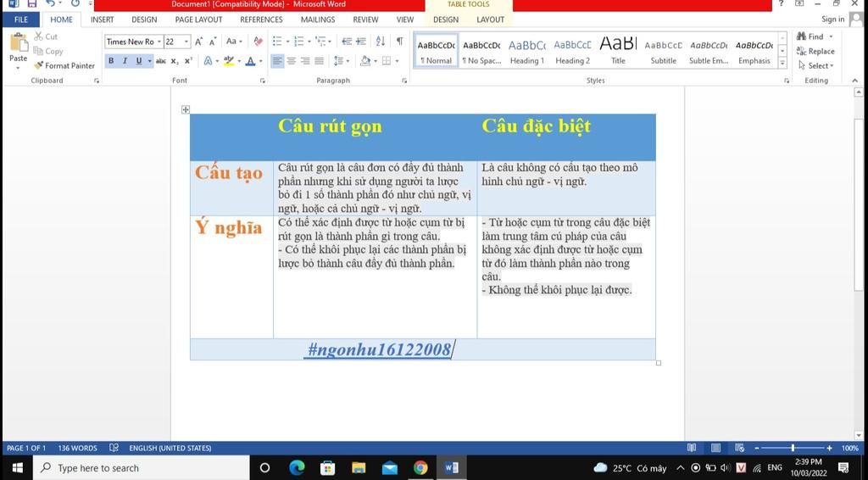Grow font size with increase icon
This screenshot has width=868, height=480.
[x=198, y=42]
